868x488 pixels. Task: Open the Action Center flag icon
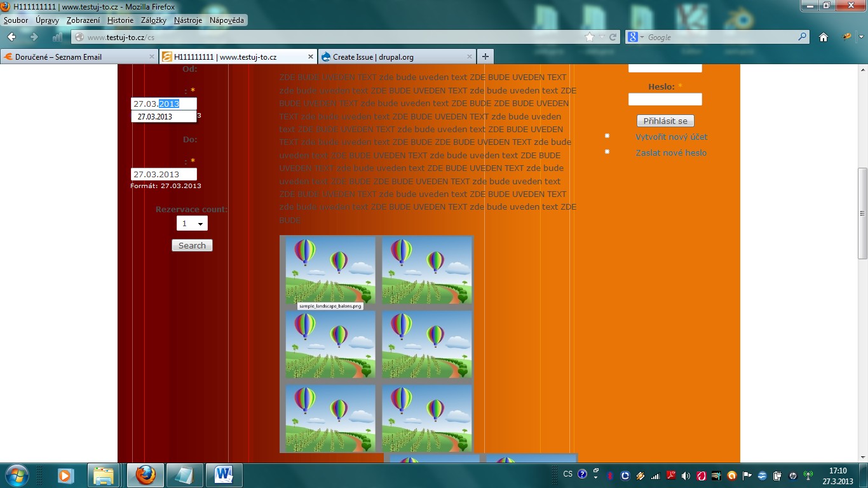point(747,475)
